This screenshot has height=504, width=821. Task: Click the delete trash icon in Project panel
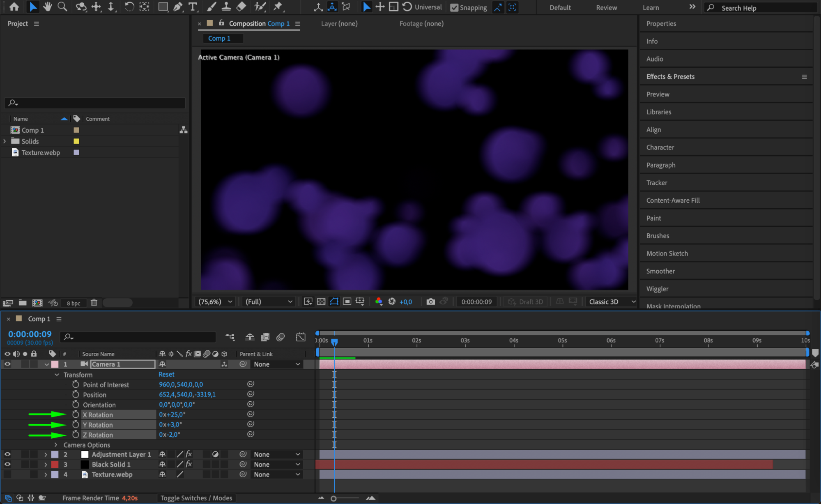pyautogui.click(x=94, y=303)
